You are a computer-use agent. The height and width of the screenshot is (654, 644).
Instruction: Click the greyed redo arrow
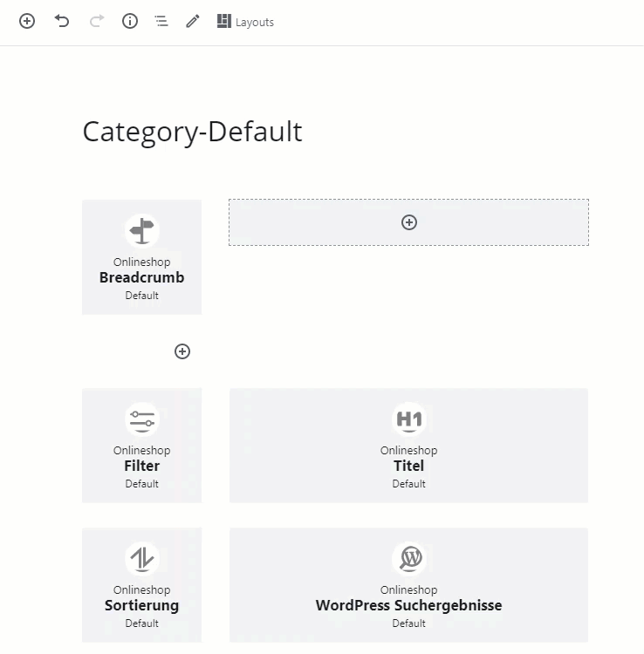[x=97, y=21]
